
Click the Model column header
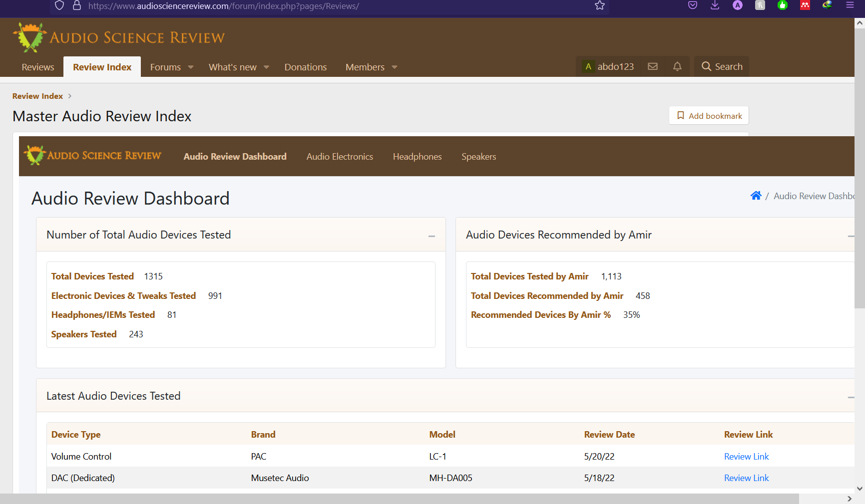(442, 434)
